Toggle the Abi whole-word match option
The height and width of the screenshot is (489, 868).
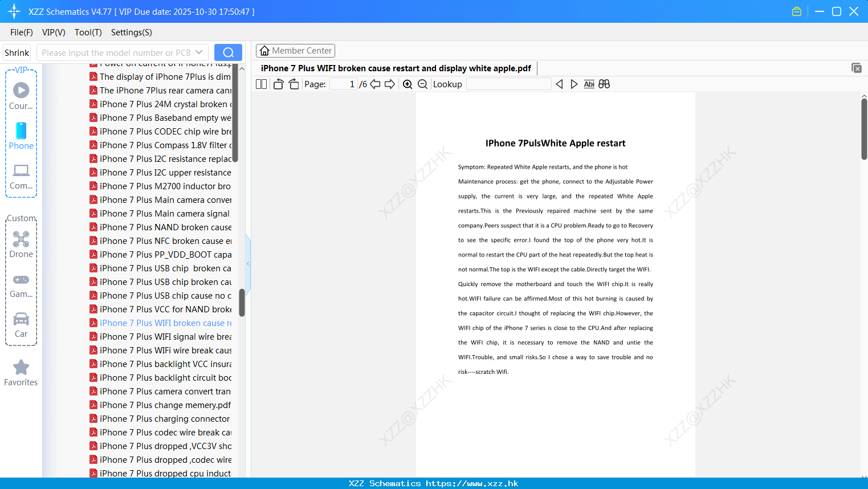coord(589,84)
